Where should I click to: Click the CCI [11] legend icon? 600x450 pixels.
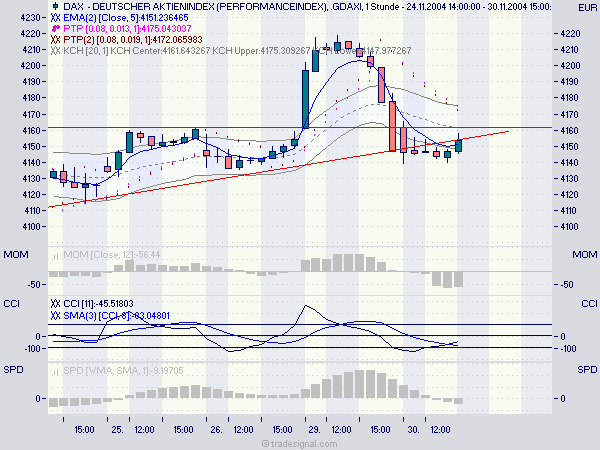(55, 304)
